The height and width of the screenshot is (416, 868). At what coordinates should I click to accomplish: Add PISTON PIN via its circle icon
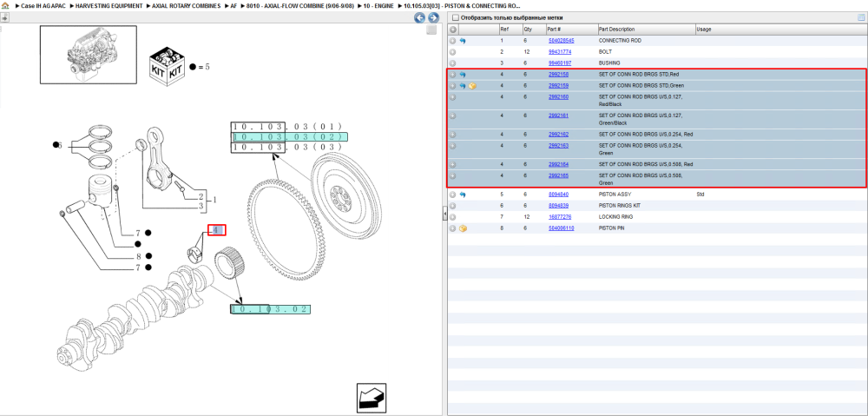[x=452, y=228]
